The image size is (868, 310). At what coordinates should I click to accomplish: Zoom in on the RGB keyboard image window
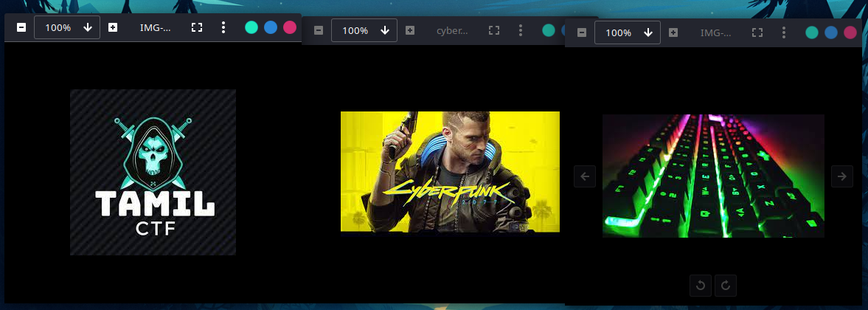click(673, 32)
